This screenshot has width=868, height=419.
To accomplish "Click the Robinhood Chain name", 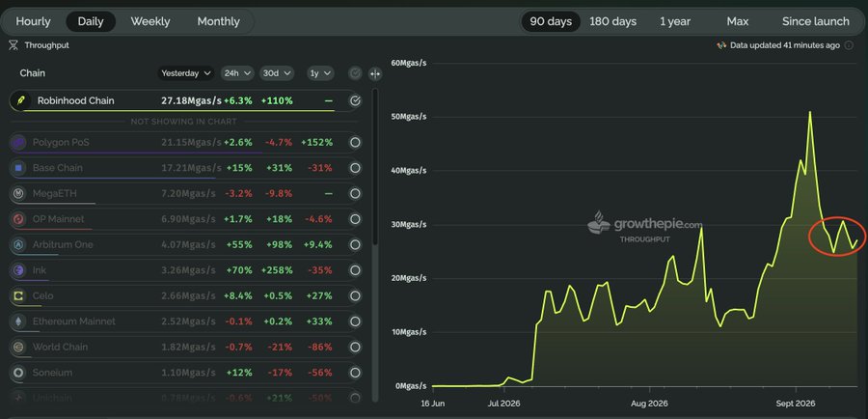I will click(x=76, y=100).
